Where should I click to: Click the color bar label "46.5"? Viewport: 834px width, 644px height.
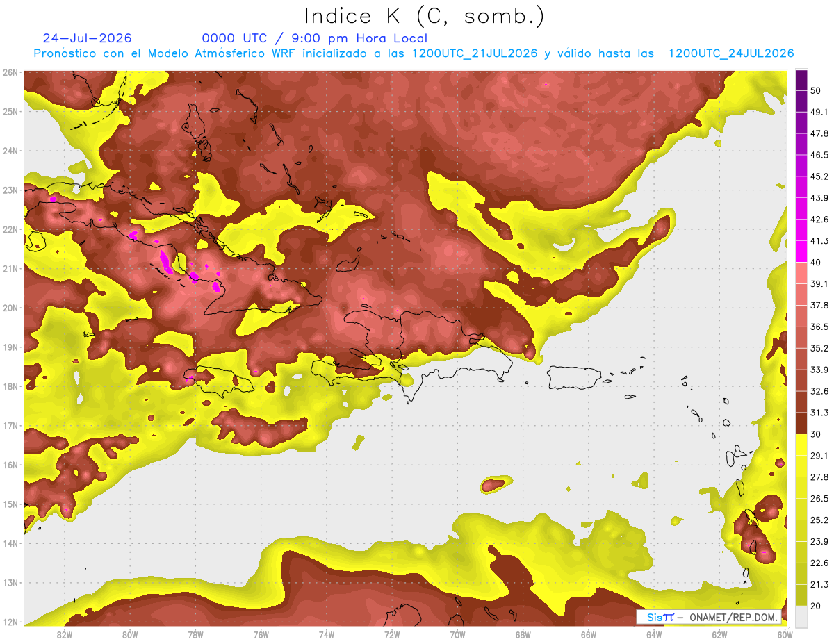pyautogui.click(x=819, y=154)
